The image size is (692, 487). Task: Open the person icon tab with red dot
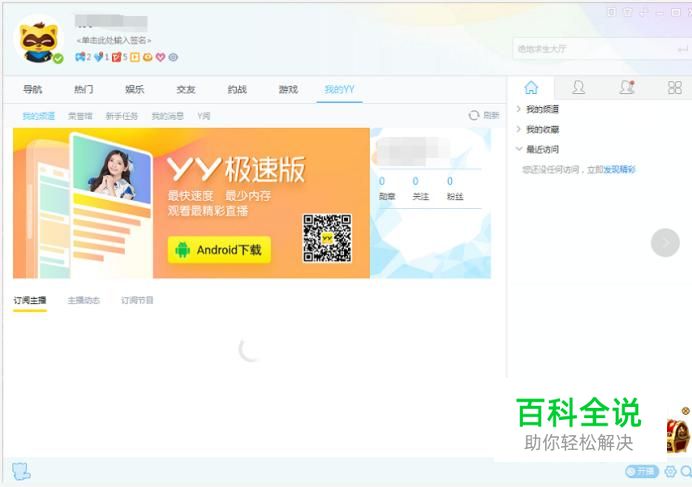click(x=627, y=87)
